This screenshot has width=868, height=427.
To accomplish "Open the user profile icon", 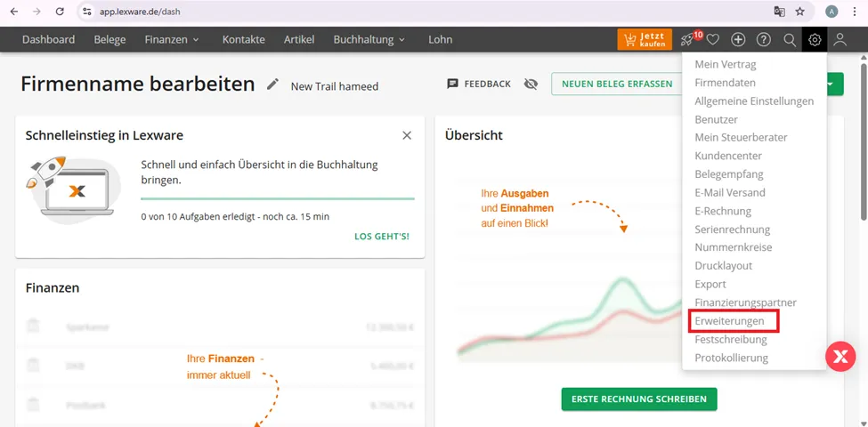I will pyautogui.click(x=840, y=40).
